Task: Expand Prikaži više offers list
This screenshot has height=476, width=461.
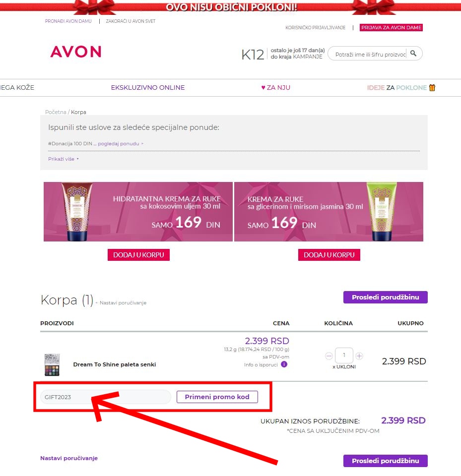Action: click(x=63, y=159)
